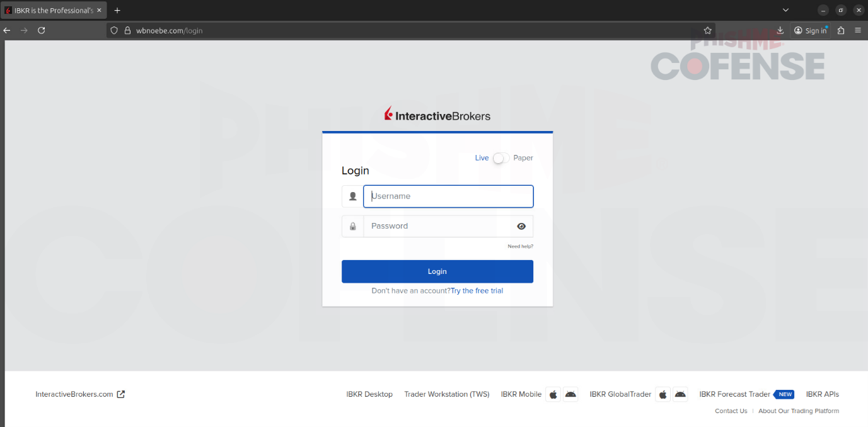868x427 pixels.
Task: Open a new browser tab
Action: (x=117, y=10)
